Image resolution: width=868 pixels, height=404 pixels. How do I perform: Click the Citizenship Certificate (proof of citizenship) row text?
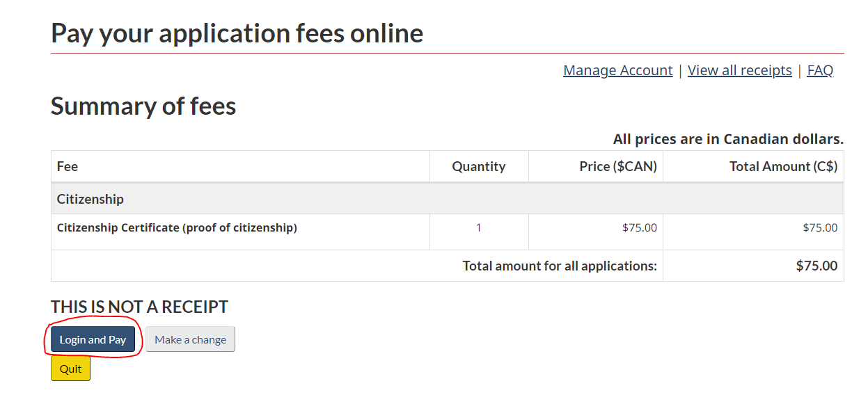pos(177,227)
